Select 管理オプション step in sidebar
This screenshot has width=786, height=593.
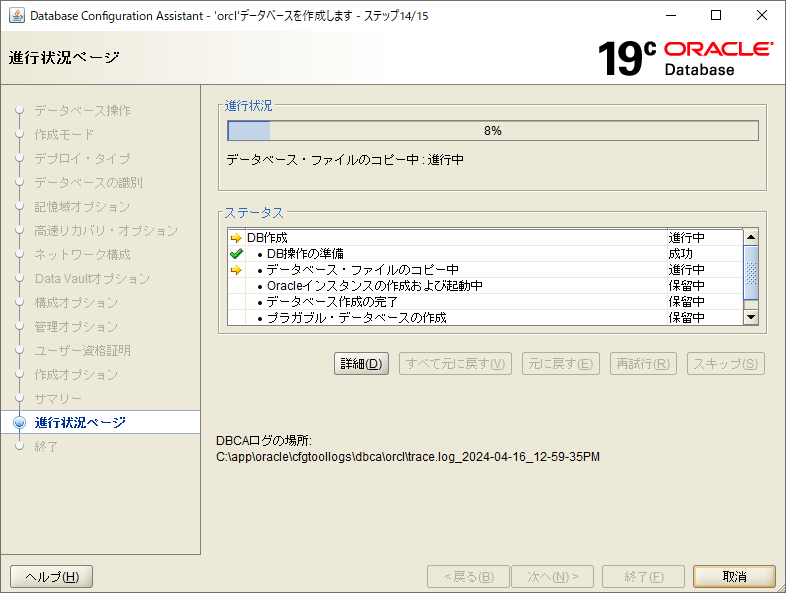tap(76, 327)
